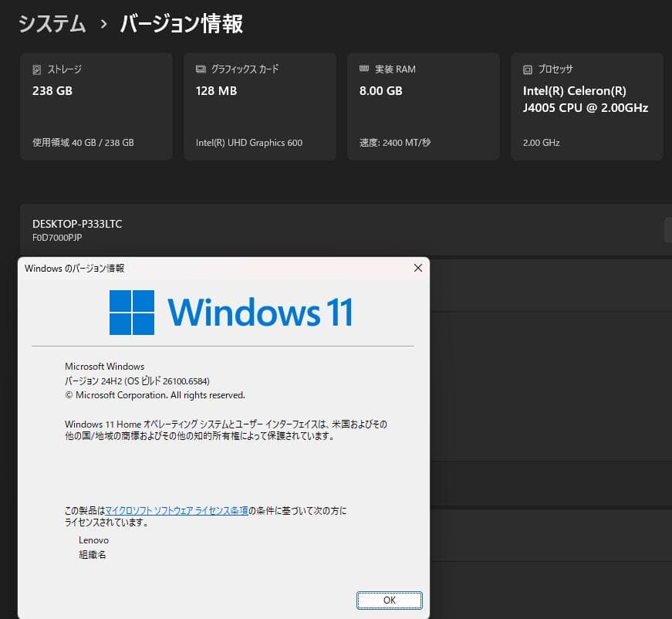Viewport: 672px width, 619px height.
Task: Click the memory chip icon on the 実装RAM card
Action: (365, 69)
